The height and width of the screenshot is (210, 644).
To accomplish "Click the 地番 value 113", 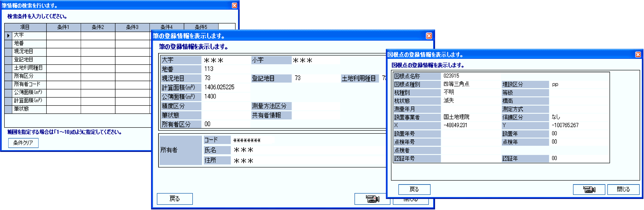I will click(209, 69).
